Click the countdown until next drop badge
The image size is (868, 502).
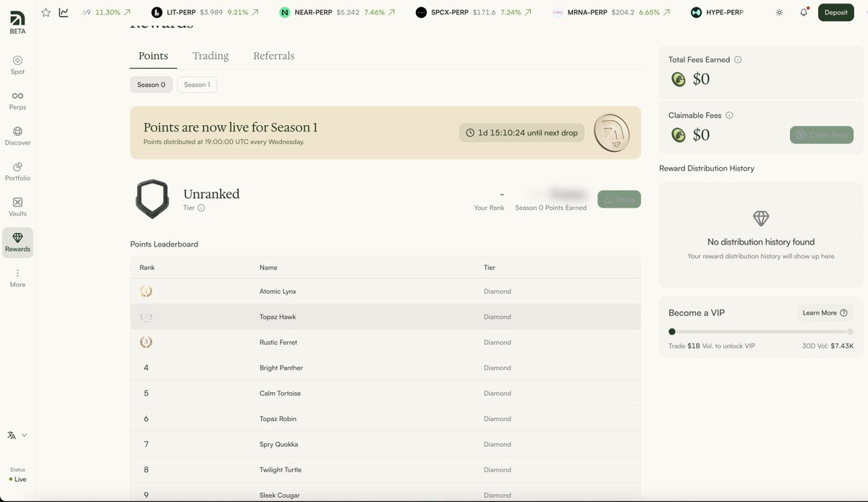(522, 133)
